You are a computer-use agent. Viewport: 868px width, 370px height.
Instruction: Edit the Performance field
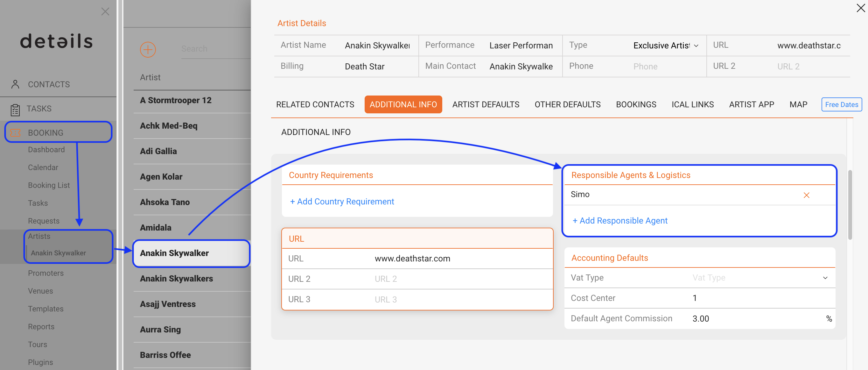521,46
